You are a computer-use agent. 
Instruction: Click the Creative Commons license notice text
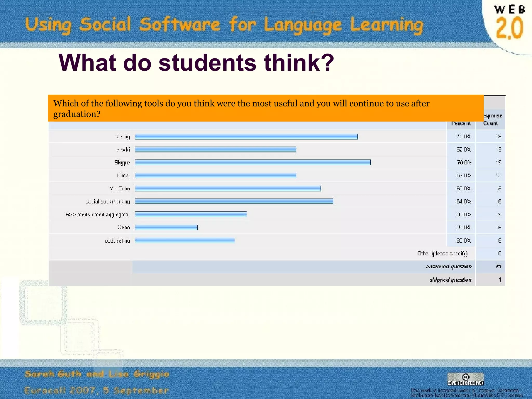pos(467,393)
